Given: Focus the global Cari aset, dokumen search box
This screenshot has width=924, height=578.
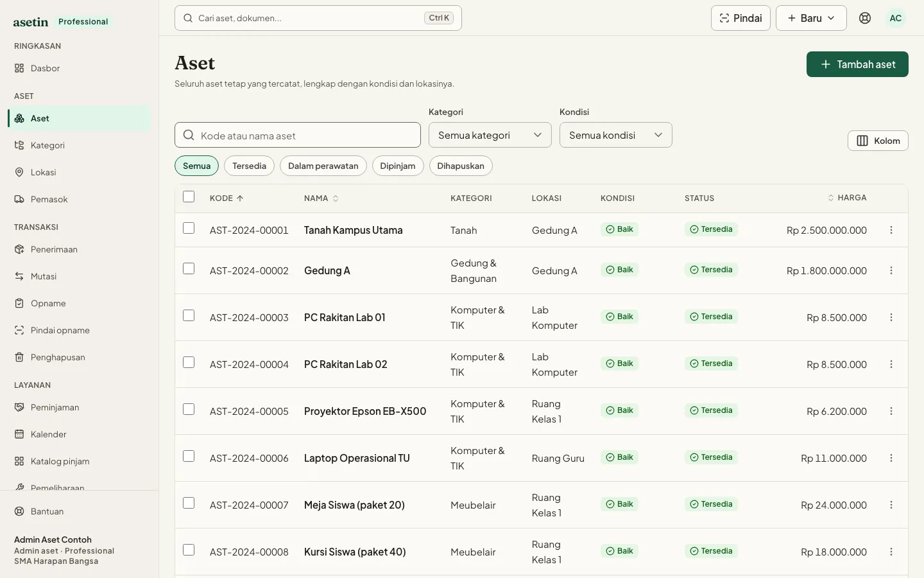Looking at the screenshot, I should 318,18.
